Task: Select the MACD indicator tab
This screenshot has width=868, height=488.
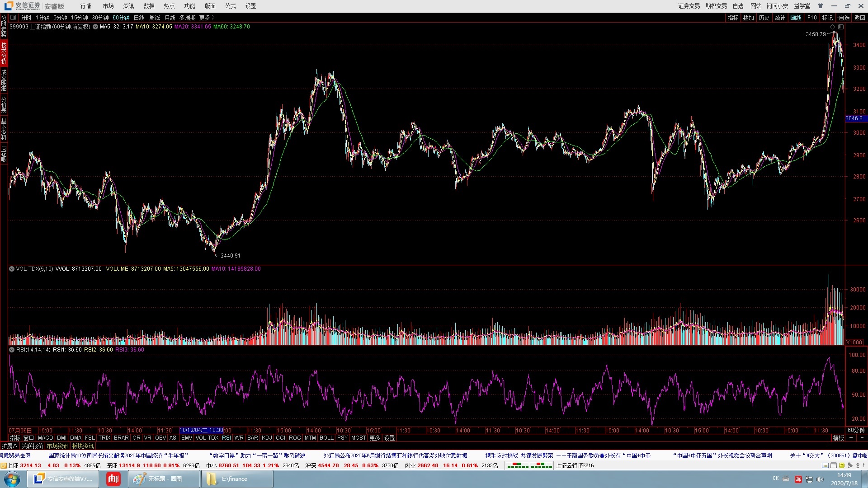Action: [x=45, y=438]
